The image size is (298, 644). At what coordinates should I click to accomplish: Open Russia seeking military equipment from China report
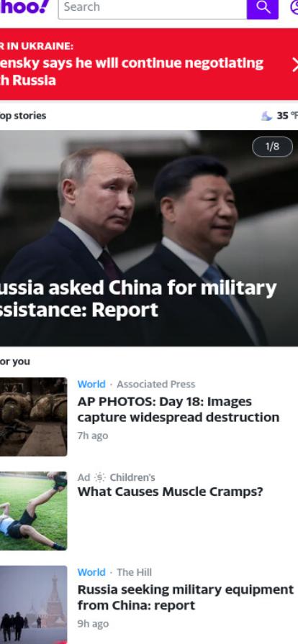[186, 597]
